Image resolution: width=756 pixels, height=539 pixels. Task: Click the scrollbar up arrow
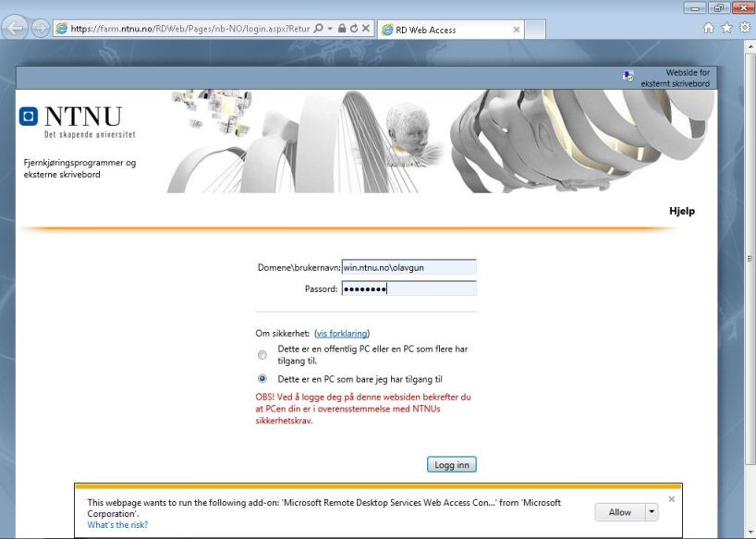coord(750,47)
